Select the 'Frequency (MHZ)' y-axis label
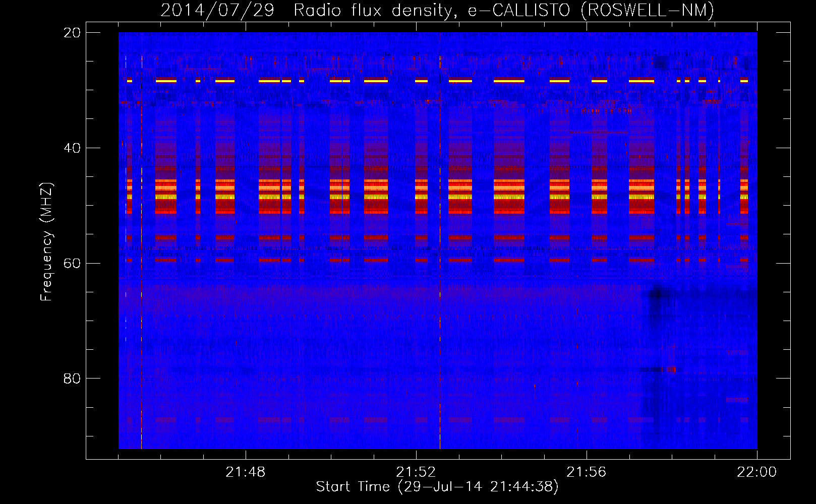 pos(46,242)
